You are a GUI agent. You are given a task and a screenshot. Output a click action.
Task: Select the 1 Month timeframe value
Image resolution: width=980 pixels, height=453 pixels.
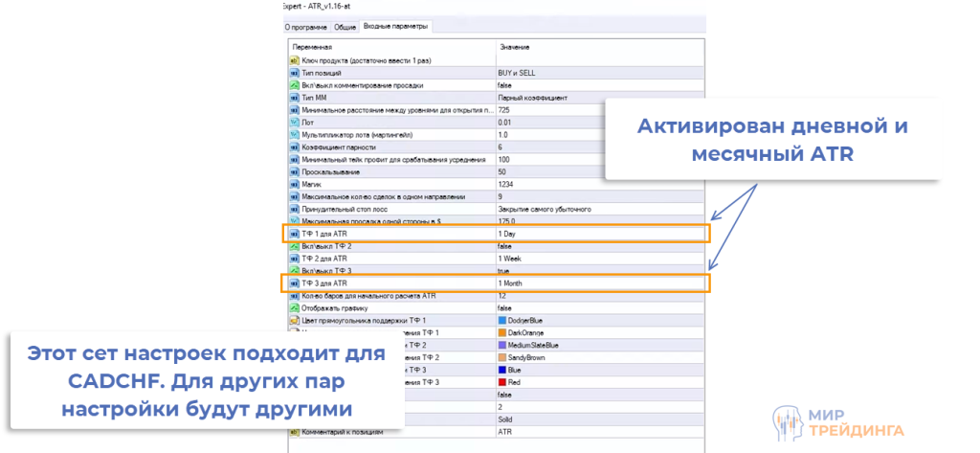(510, 283)
